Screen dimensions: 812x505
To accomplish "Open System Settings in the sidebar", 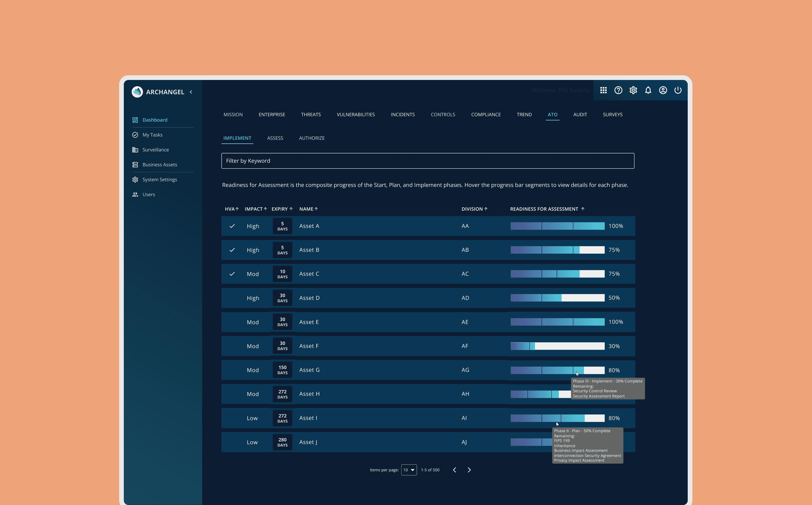I will (x=160, y=180).
